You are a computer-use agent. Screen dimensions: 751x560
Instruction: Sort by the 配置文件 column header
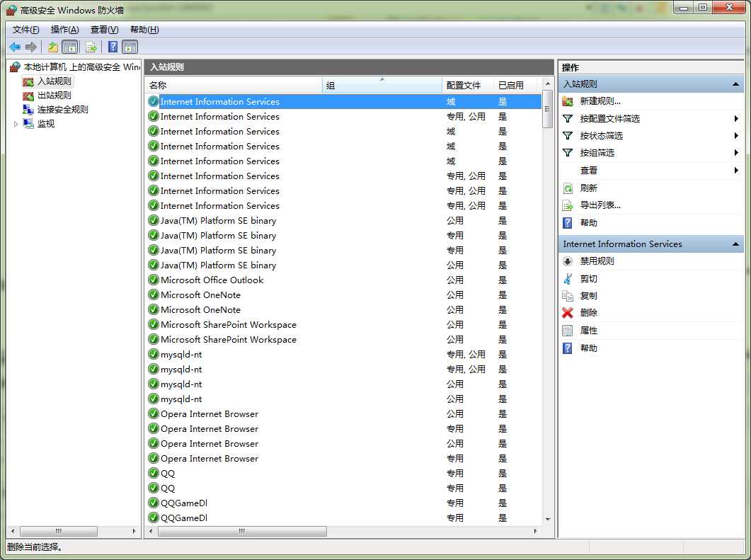[468, 85]
